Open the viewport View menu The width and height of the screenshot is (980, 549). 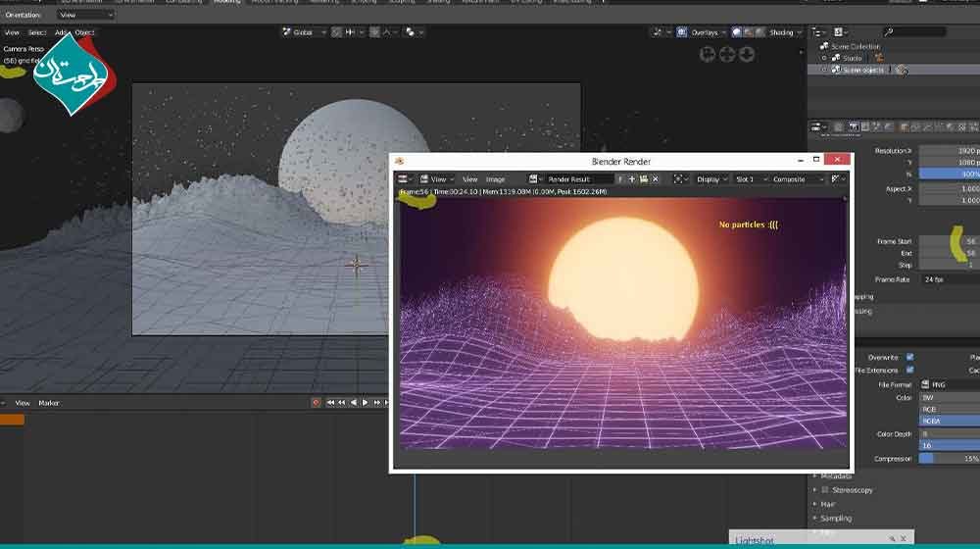(x=12, y=32)
